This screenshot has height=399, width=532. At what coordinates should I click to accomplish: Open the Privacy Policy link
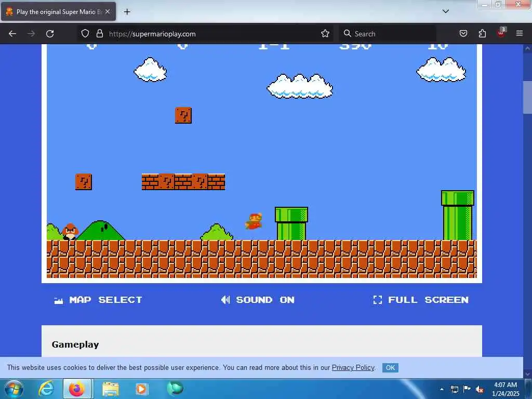(353, 367)
